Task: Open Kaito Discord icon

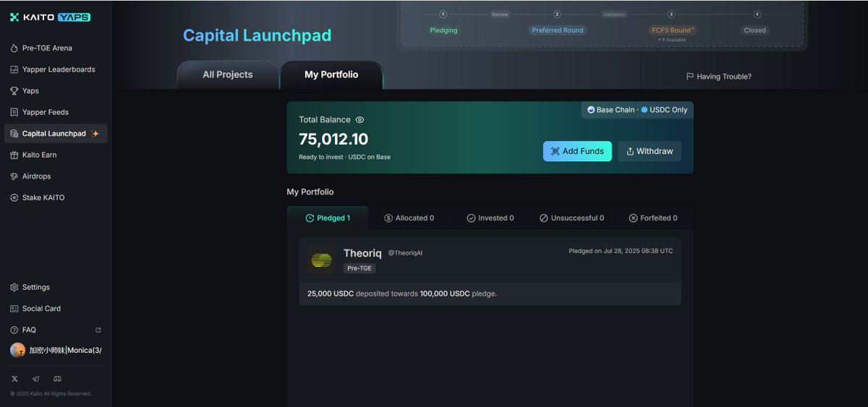Action: click(58, 379)
